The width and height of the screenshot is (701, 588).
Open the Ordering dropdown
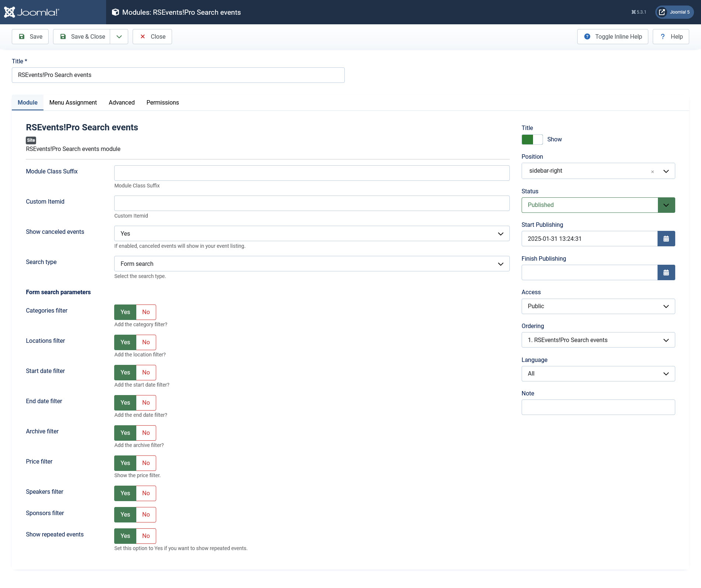pyautogui.click(x=598, y=340)
